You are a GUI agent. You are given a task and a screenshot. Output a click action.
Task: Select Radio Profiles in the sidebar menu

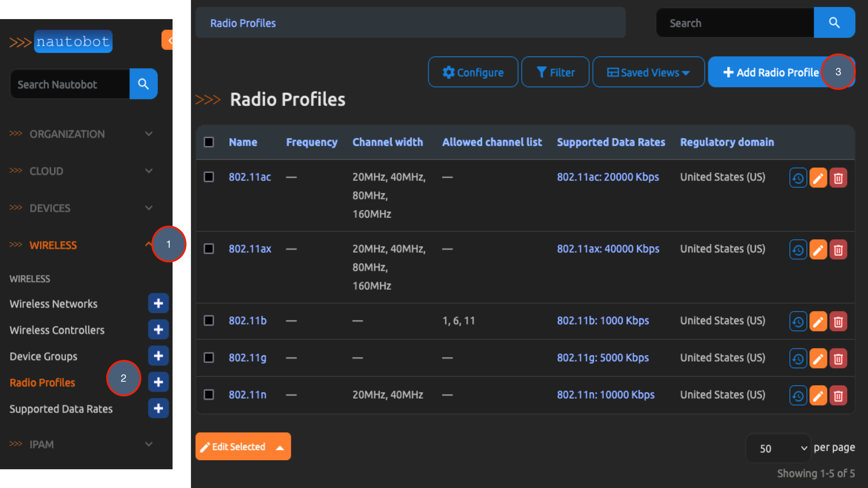point(42,382)
